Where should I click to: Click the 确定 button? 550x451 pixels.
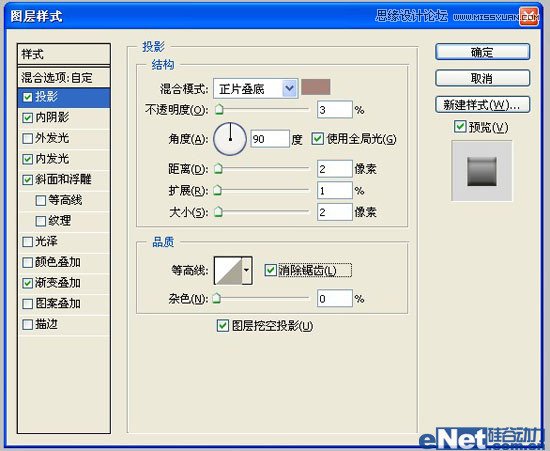tap(483, 52)
